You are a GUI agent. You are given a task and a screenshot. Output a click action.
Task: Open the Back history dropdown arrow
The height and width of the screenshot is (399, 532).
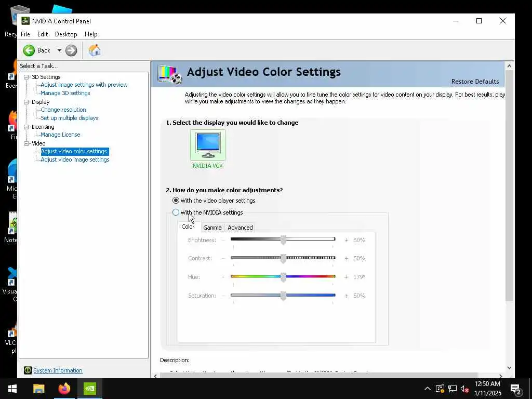[59, 50]
